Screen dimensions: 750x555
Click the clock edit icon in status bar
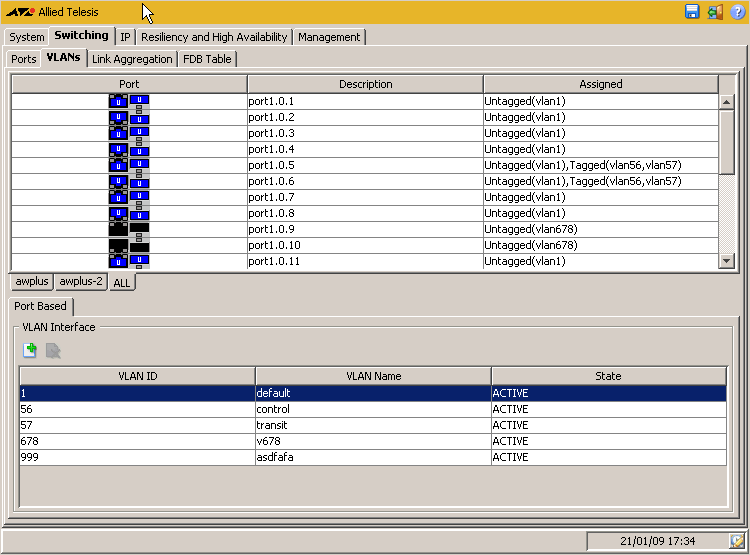[x=737, y=541]
